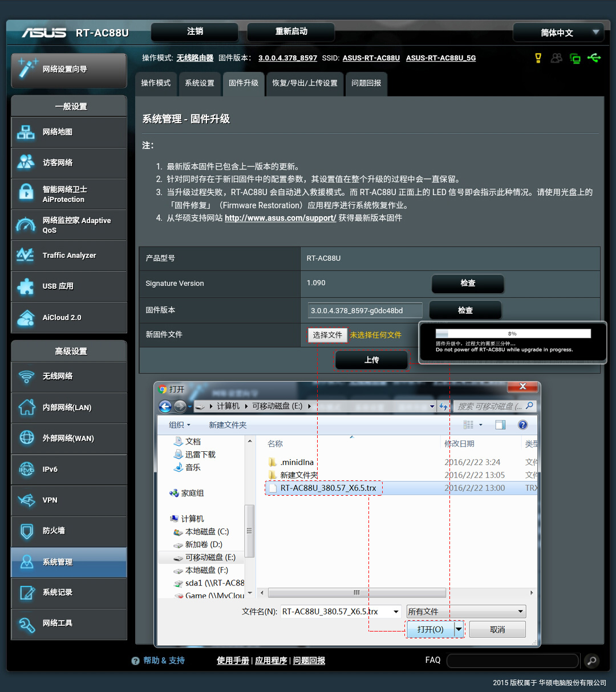
Task: Toggle the preview pane in the file dialog
Action: click(500, 425)
